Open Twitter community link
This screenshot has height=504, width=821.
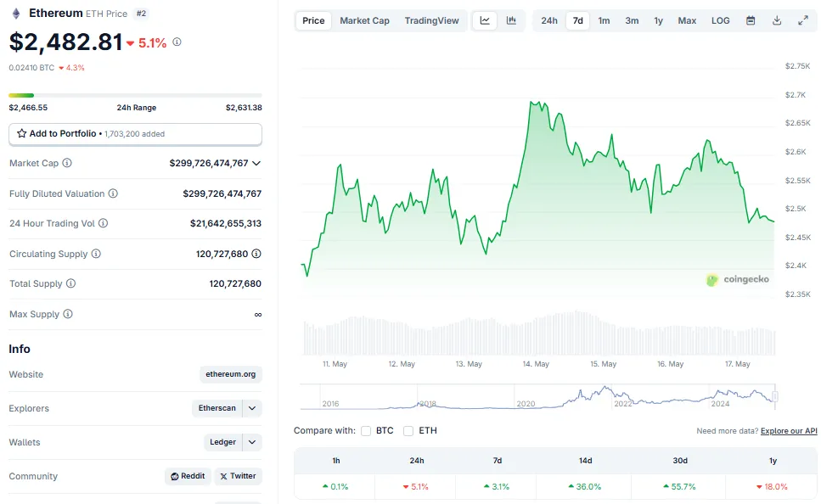click(x=239, y=476)
